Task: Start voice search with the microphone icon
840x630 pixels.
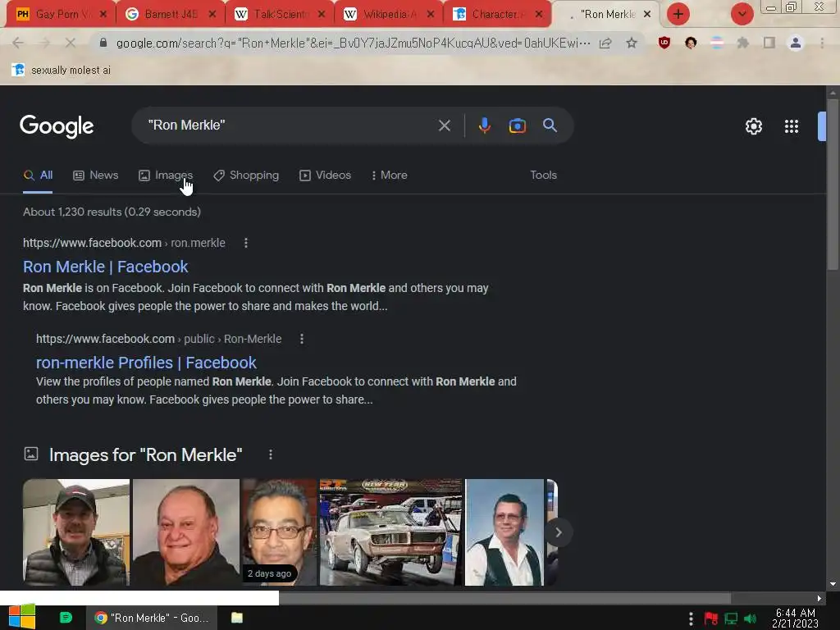Action: point(484,126)
